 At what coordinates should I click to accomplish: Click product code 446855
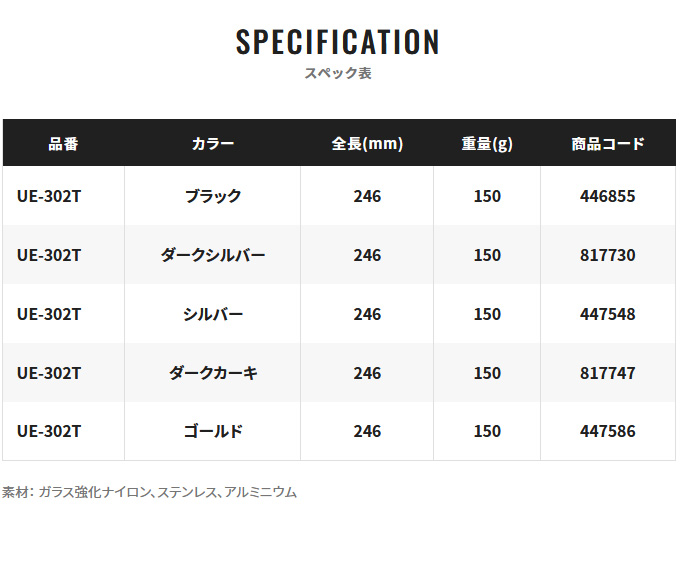(x=608, y=196)
